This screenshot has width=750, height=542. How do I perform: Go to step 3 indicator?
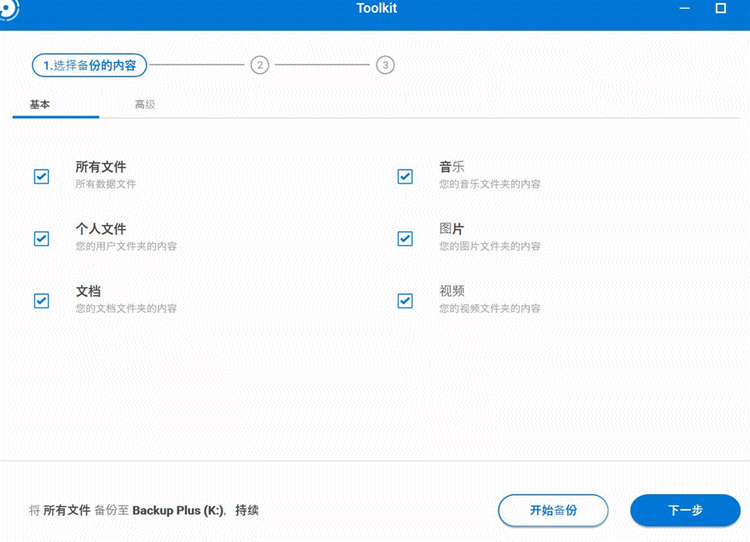(x=385, y=65)
